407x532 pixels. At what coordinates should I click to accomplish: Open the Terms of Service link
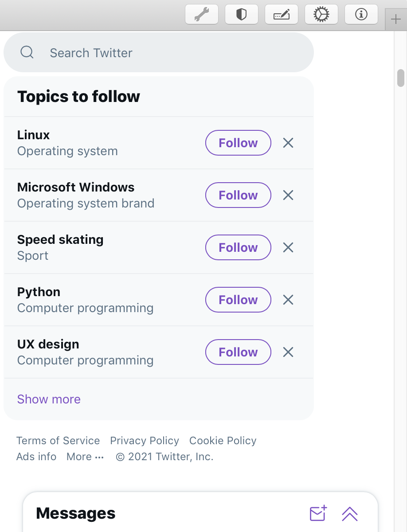pyautogui.click(x=58, y=441)
